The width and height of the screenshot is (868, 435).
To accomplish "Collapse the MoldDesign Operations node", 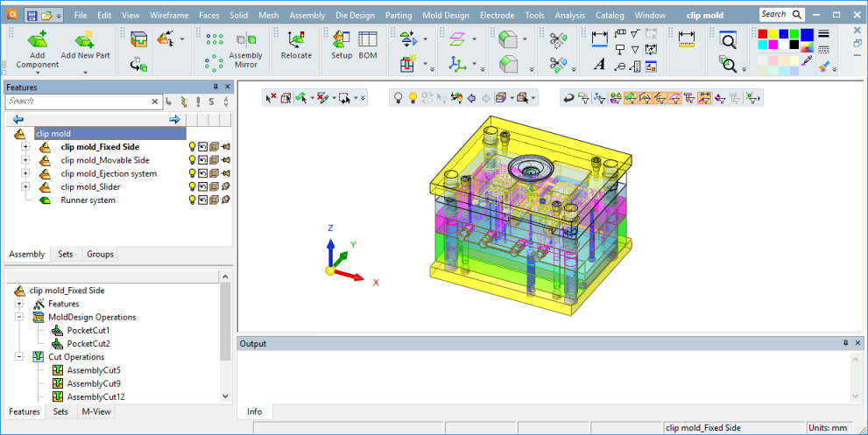I will click(19, 317).
